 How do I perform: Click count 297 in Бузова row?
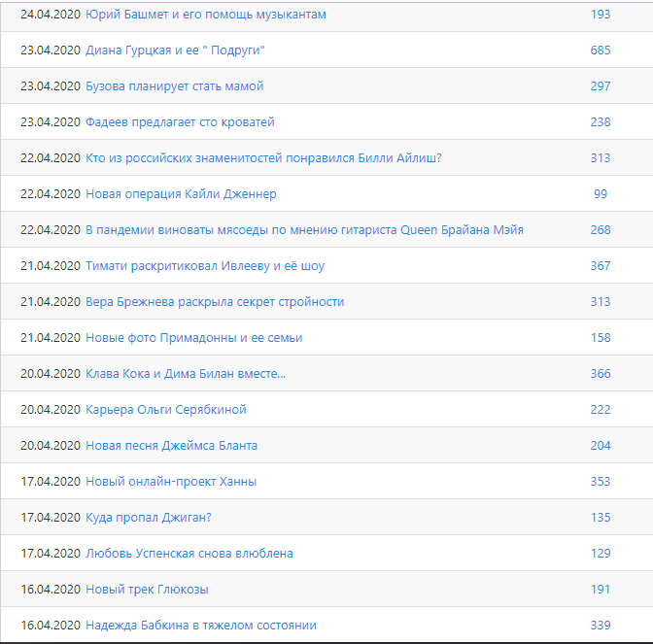601,86
